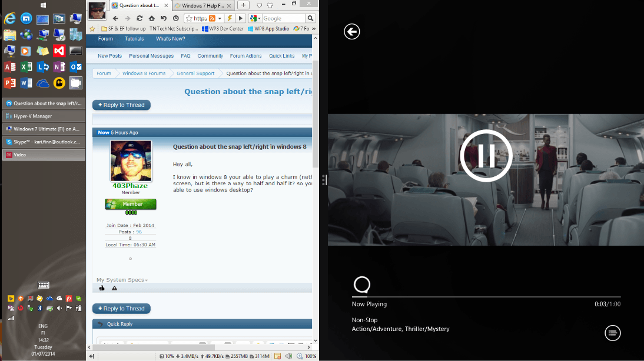Launch Maxthon browser from the taskbar

click(x=26, y=18)
